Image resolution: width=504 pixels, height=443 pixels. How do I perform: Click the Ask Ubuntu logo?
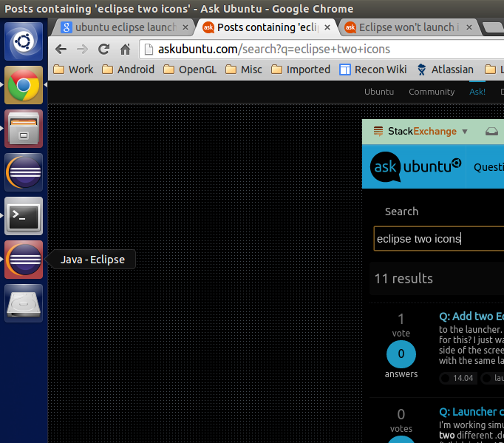point(416,166)
